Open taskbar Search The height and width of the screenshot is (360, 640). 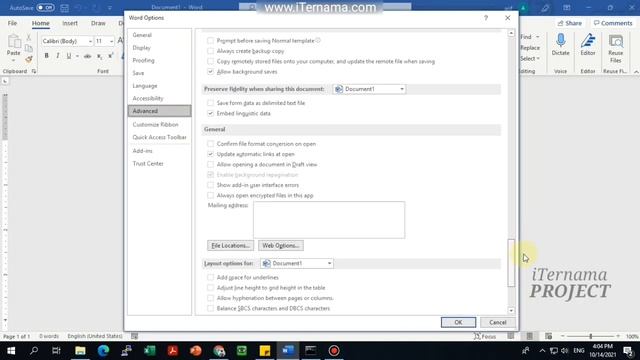(x=34, y=351)
